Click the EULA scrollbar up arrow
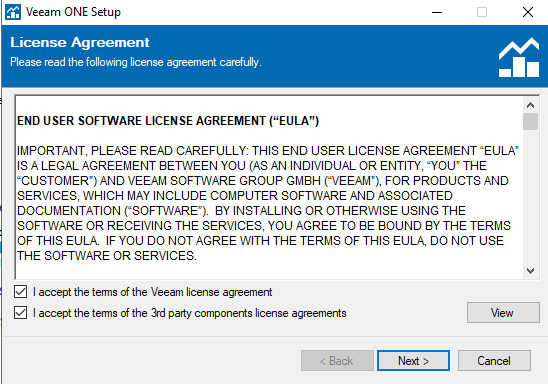548x384 pixels. (530, 105)
